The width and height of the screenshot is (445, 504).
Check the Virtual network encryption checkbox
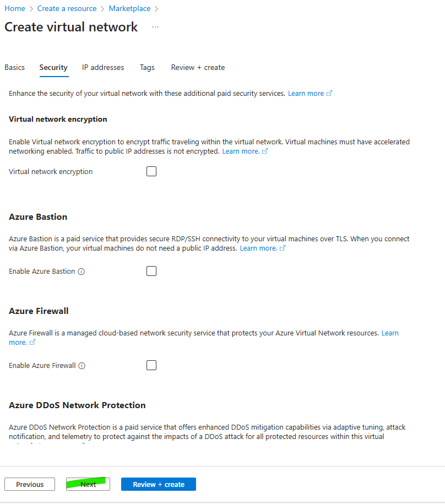click(151, 171)
